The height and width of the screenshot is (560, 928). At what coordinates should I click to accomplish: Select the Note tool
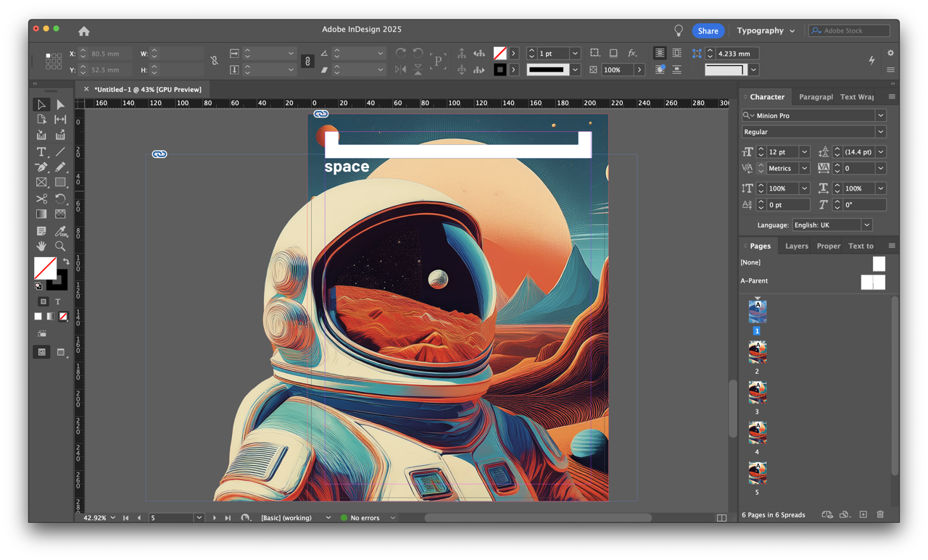(41, 231)
